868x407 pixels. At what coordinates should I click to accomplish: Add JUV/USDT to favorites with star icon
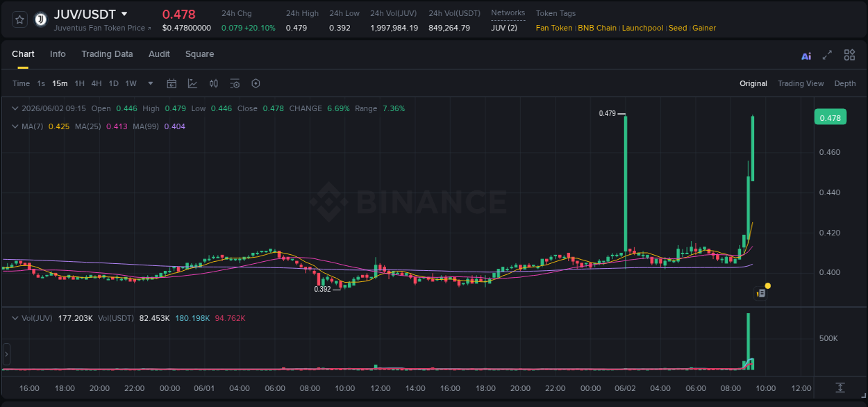tap(19, 19)
